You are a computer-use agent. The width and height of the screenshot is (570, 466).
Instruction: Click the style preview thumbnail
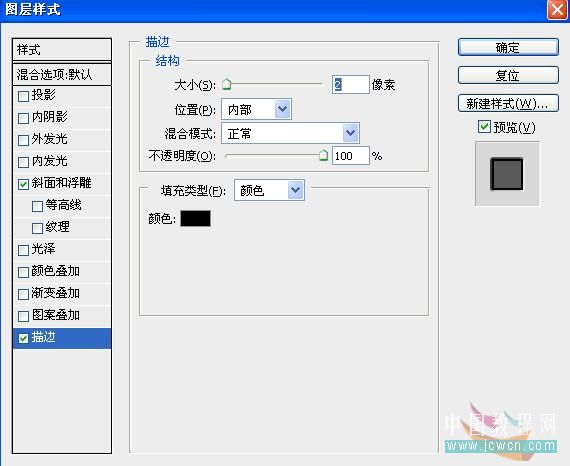pyautogui.click(x=507, y=174)
